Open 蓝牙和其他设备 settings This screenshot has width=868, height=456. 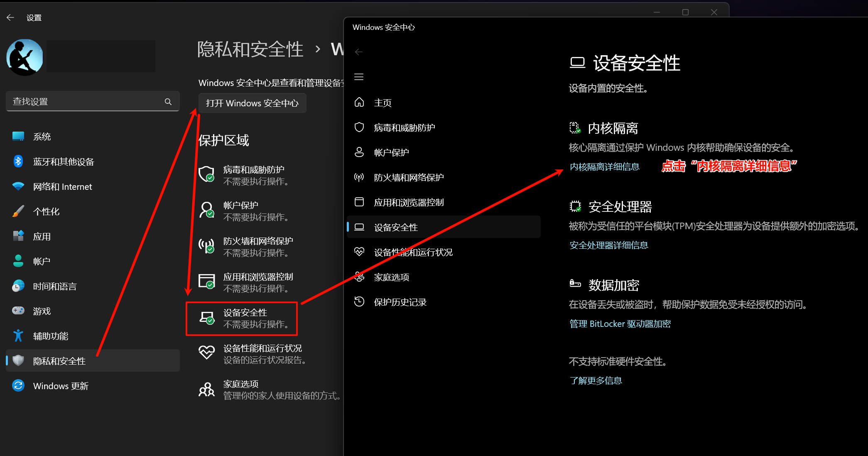tap(93, 162)
